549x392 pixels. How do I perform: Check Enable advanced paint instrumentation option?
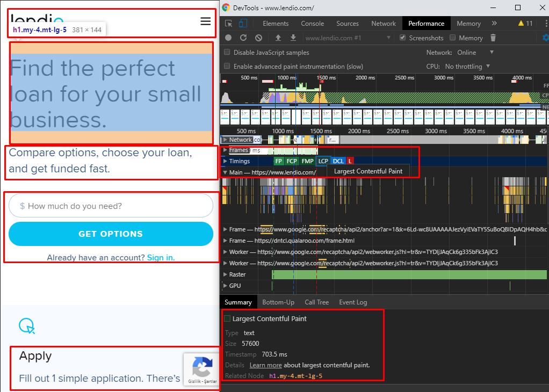(x=227, y=67)
